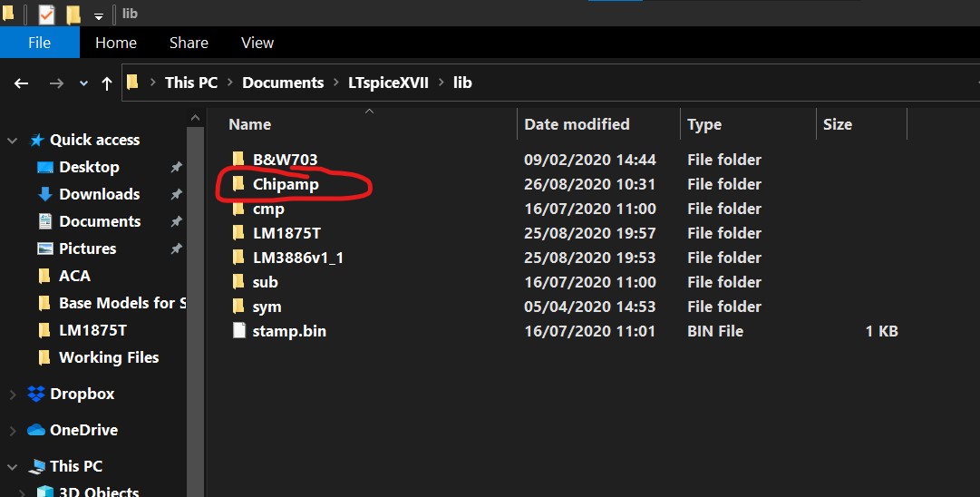Viewport: 980px width, 497px height.
Task: Sort by the Name column header
Action: (250, 124)
